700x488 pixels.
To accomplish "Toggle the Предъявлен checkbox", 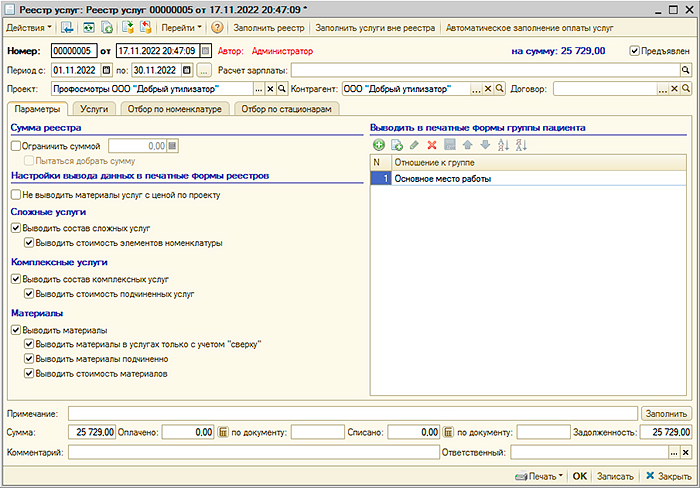I will click(635, 50).
